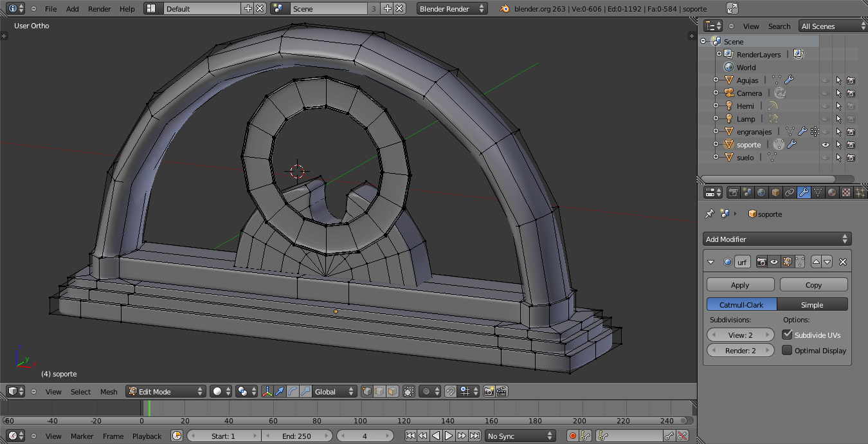Select Catmull-Clark subdivision type

741,304
